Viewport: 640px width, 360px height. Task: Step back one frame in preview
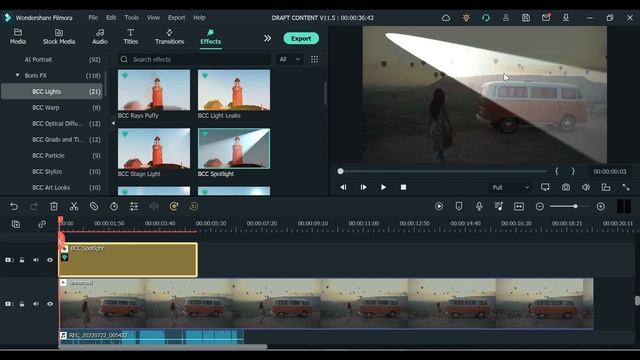click(343, 187)
